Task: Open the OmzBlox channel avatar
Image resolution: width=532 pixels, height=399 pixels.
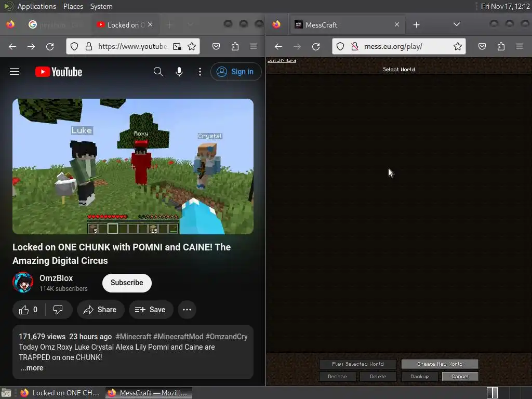Action: (23, 282)
